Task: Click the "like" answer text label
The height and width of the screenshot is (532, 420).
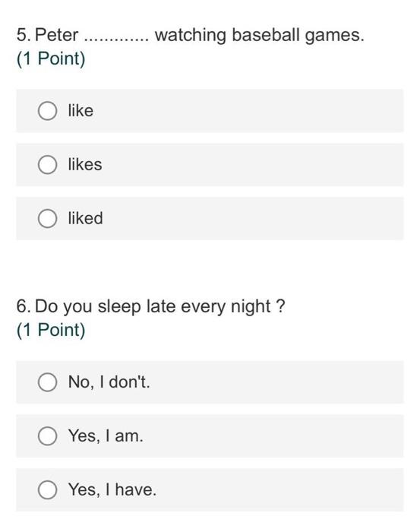Action: [x=81, y=111]
